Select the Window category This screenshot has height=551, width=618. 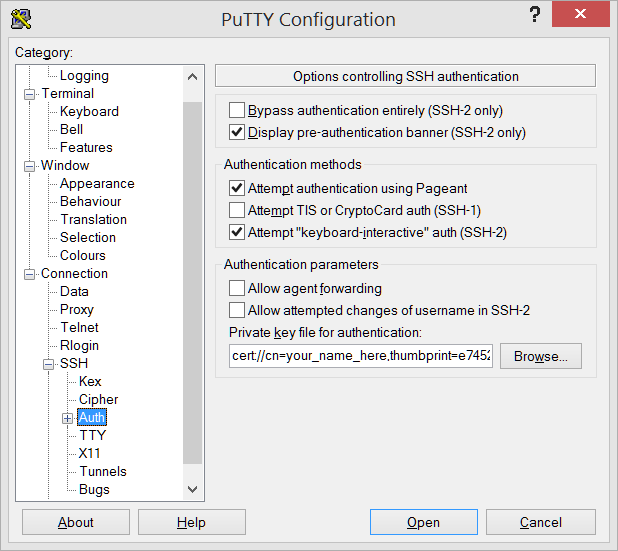(x=65, y=166)
